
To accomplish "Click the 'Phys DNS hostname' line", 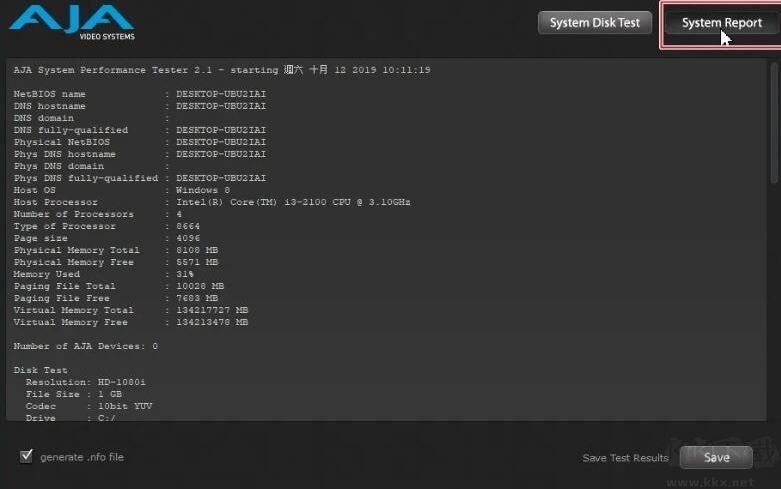I will point(139,154).
